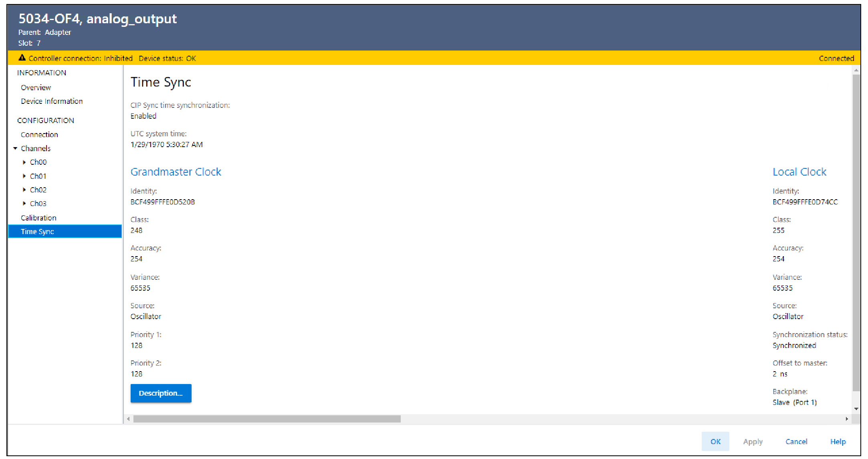The height and width of the screenshot is (459, 868).
Task: Expand the Ch03 channel node
Action: point(24,204)
